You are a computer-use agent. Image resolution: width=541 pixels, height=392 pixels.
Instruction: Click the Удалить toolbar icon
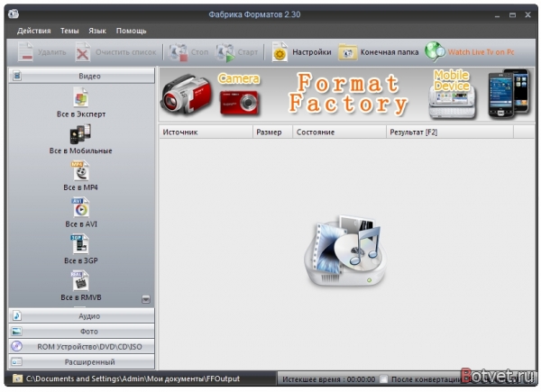(25, 52)
